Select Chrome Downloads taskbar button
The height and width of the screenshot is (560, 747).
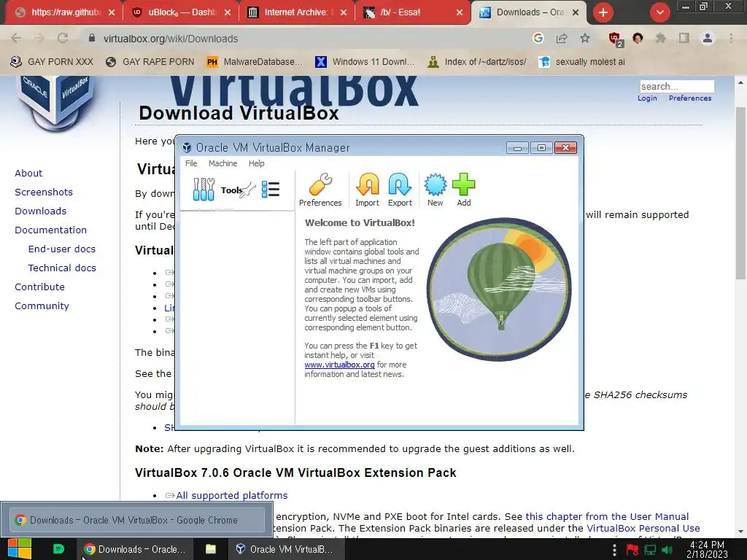(134, 549)
